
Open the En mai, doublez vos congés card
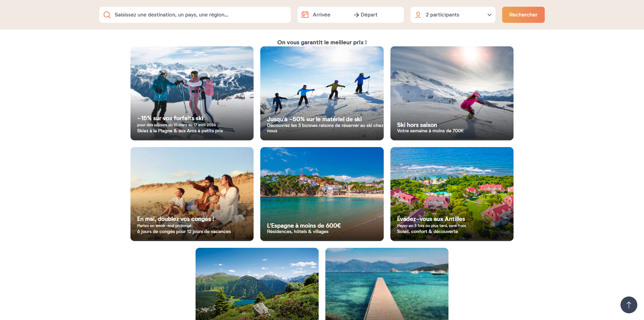pos(192,194)
